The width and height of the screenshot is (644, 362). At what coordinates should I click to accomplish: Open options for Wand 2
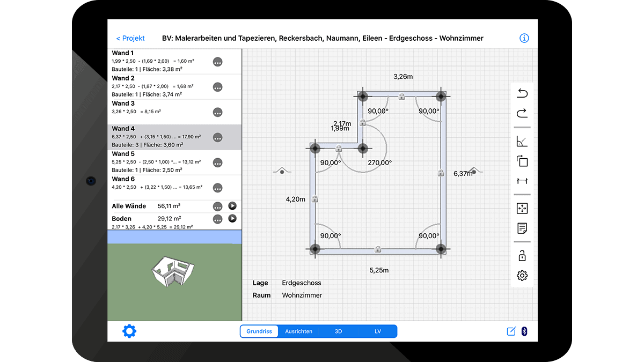point(217,87)
